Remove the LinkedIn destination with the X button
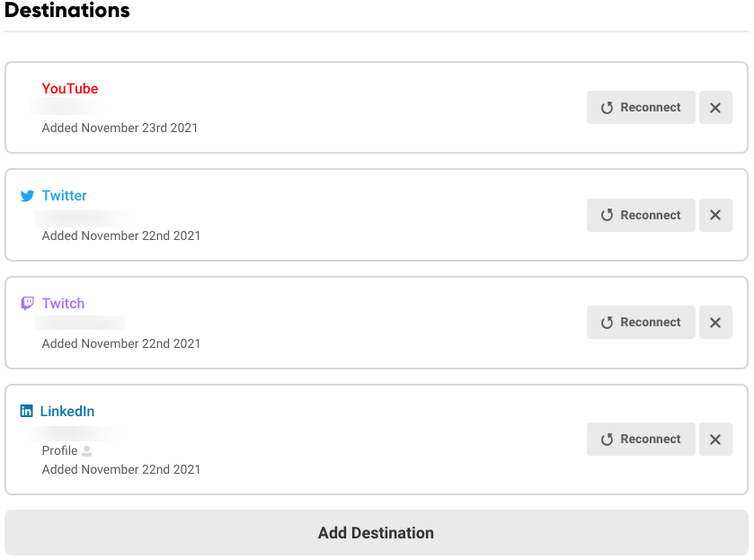Screen dimensions: 754x560 tap(715, 439)
